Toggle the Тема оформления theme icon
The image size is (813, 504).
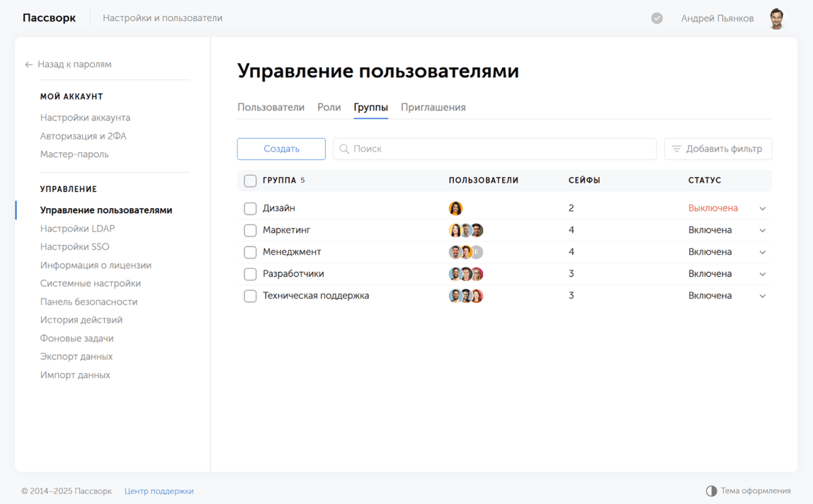pyautogui.click(x=711, y=491)
